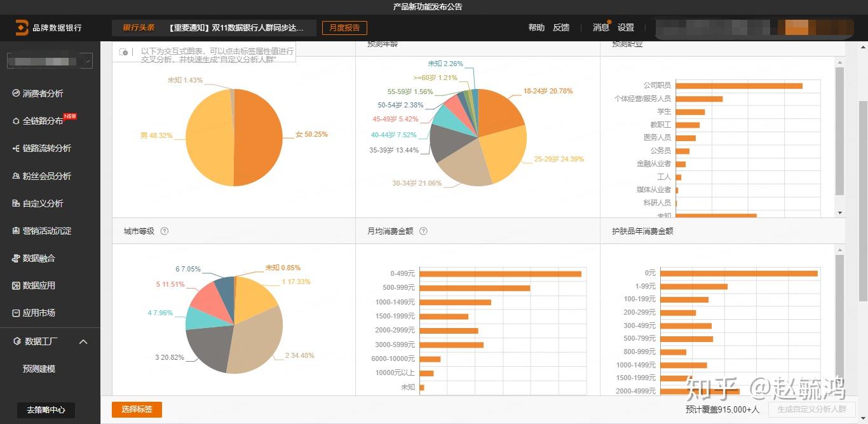Open 全链路分布 via its sidebar icon
This screenshot has width=868, height=424.
pos(17,121)
